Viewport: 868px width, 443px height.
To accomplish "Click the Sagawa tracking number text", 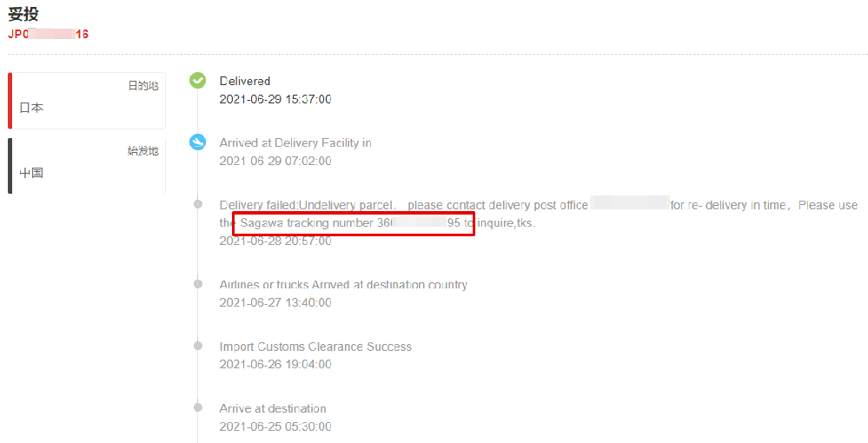I will click(x=350, y=222).
